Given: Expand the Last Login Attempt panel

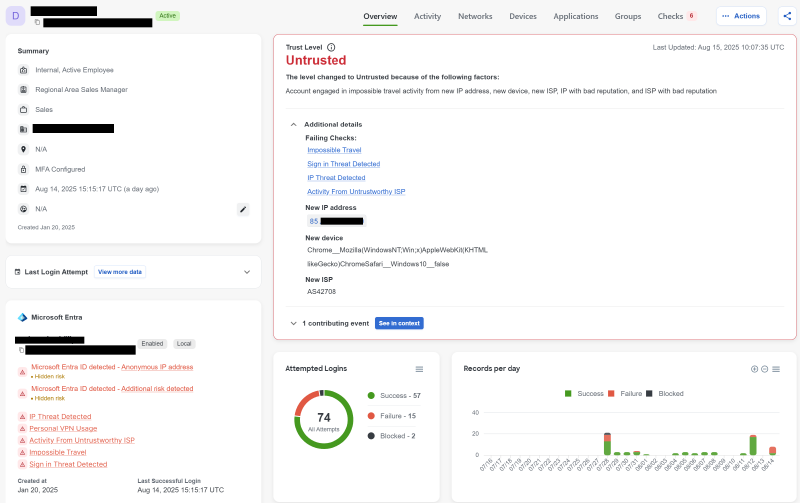Looking at the screenshot, I should 247,272.
